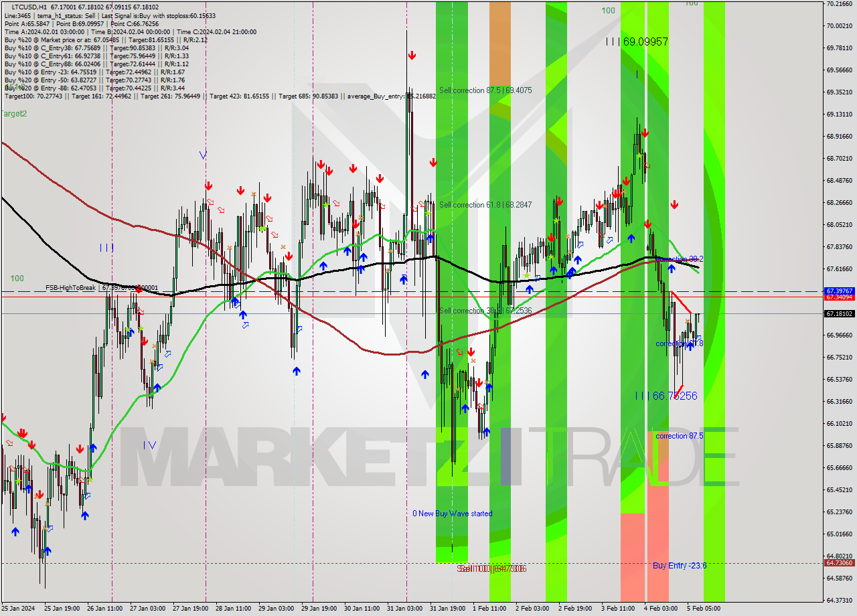Click the 'Buy %10 @ C_Entry61' line
Image resolution: width=857 pixels, height=616 pixels.
tap(97, 56)
